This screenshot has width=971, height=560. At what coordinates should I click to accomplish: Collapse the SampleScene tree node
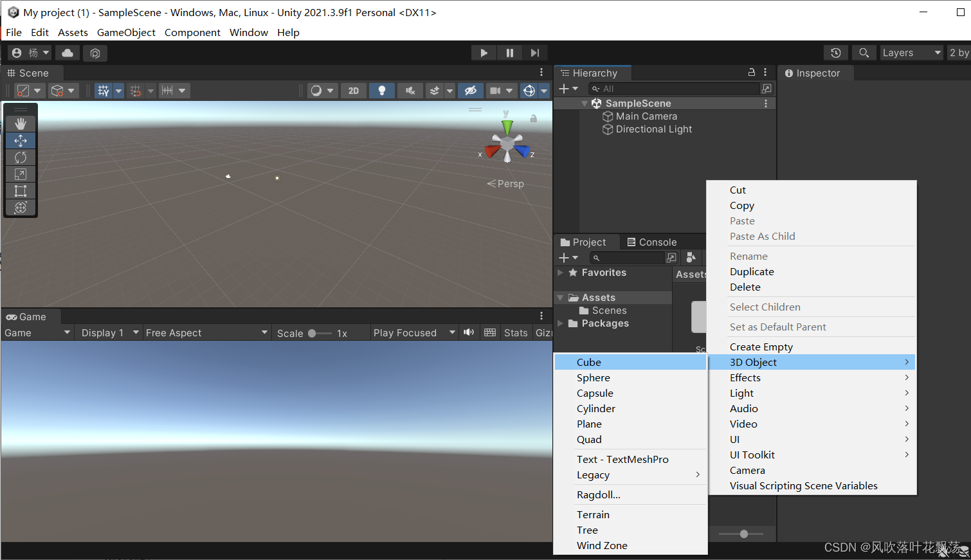pyautogui.click(x=585, y=104)
